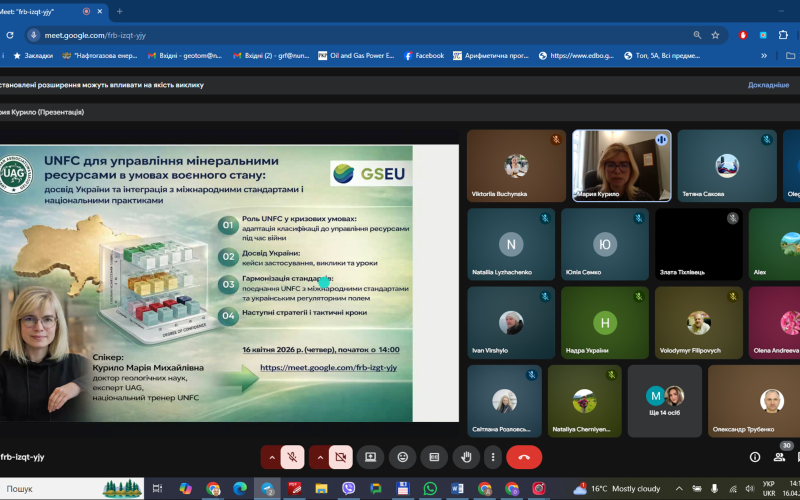The height and width of the screenshot is (500, 800).
Task: Open Viber from taskbar
Action: click(x=348, y=489)
